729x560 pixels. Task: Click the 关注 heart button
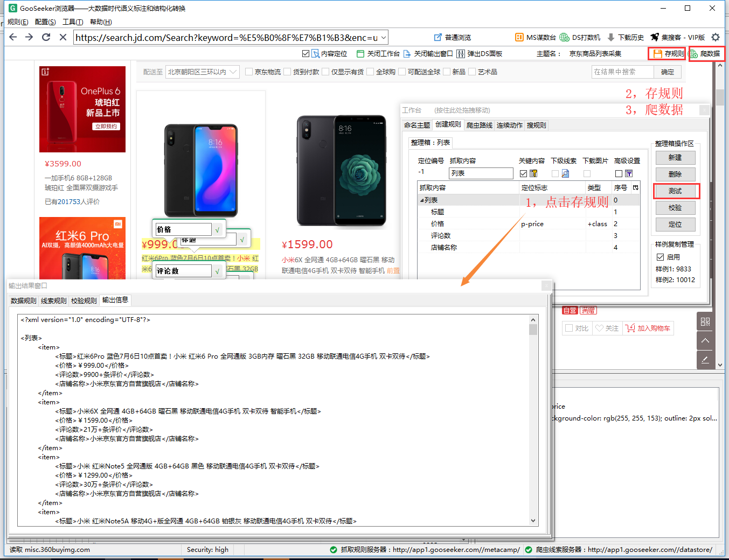coord(607,328)
